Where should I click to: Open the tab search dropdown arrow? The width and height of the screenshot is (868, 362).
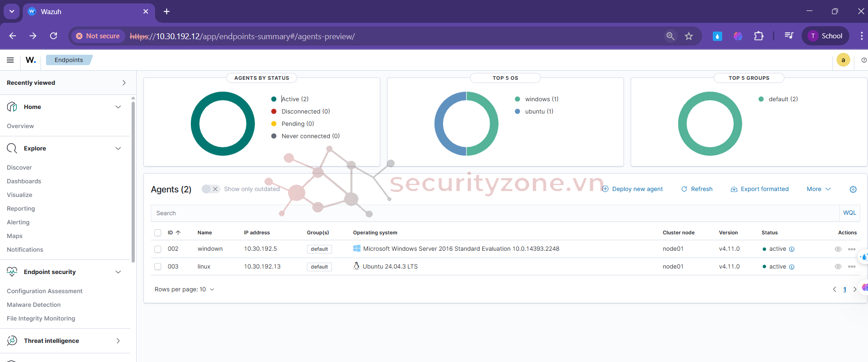pos(11,11)
